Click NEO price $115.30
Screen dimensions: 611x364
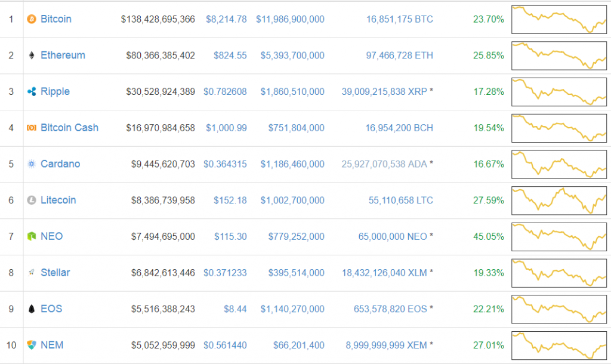[230, 236]
